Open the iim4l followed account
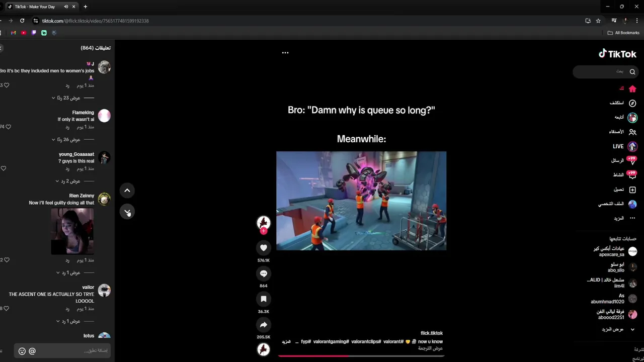Image resolution: width=644 pixels, height=362 pixels. click(612, 283)
